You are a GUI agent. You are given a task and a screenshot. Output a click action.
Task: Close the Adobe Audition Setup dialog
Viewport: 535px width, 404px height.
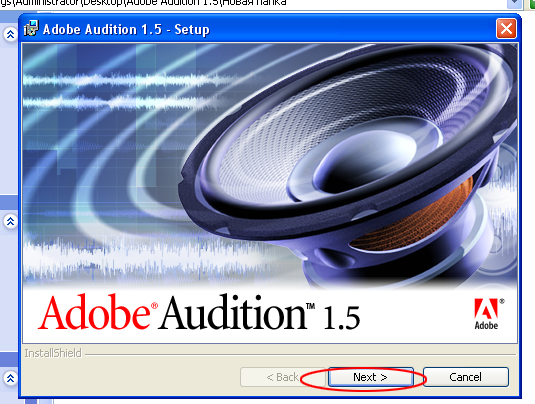[506, 29]
